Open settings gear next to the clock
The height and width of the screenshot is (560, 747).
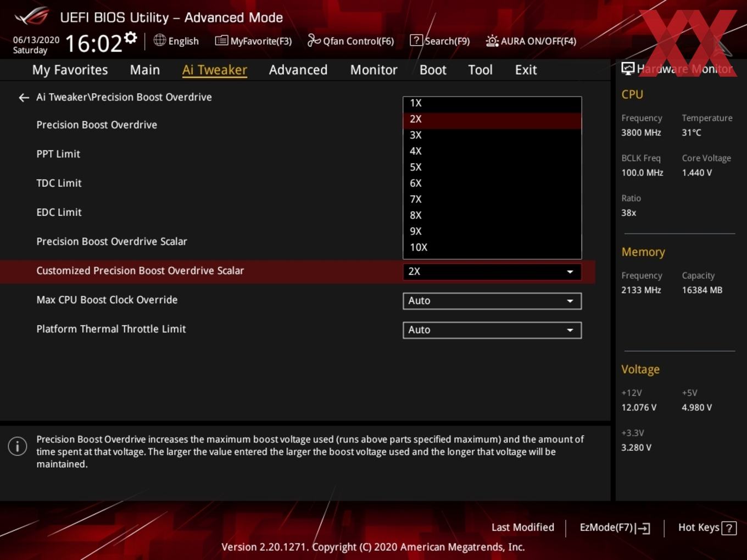click(x=131, y=37)
